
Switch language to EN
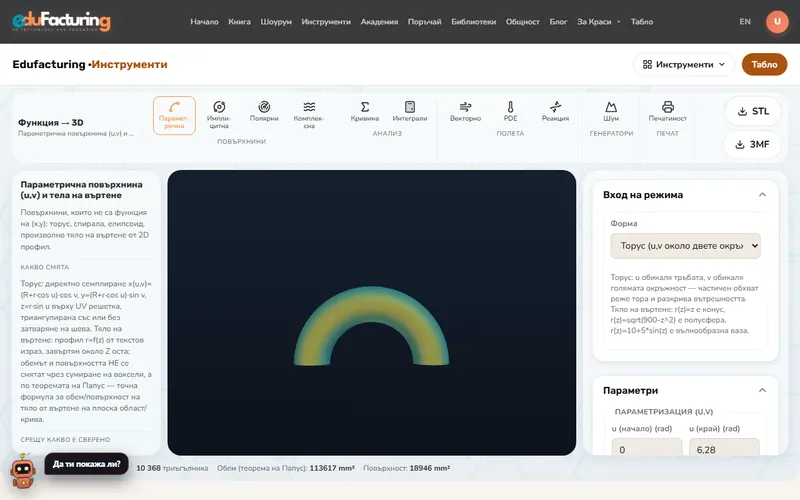click(745, 21)
